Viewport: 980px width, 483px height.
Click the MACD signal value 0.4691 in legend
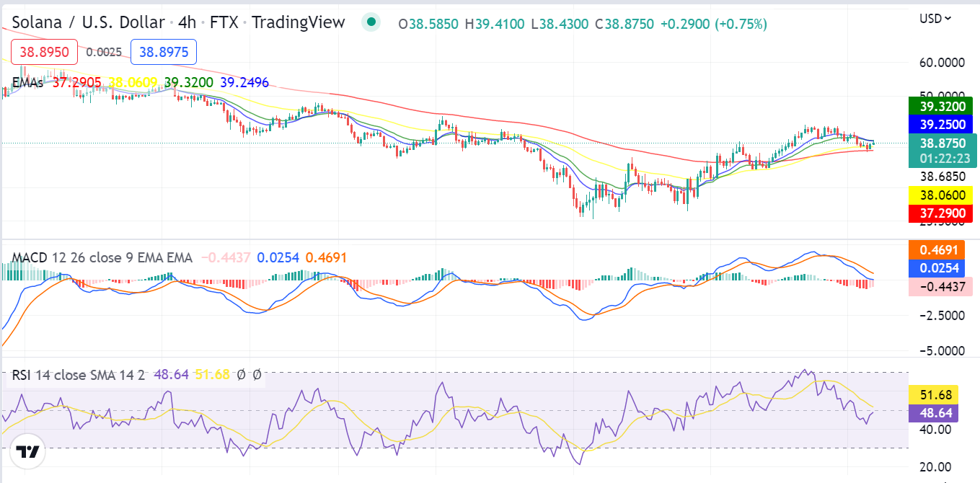pyautogui.click(x=326, y=257)
